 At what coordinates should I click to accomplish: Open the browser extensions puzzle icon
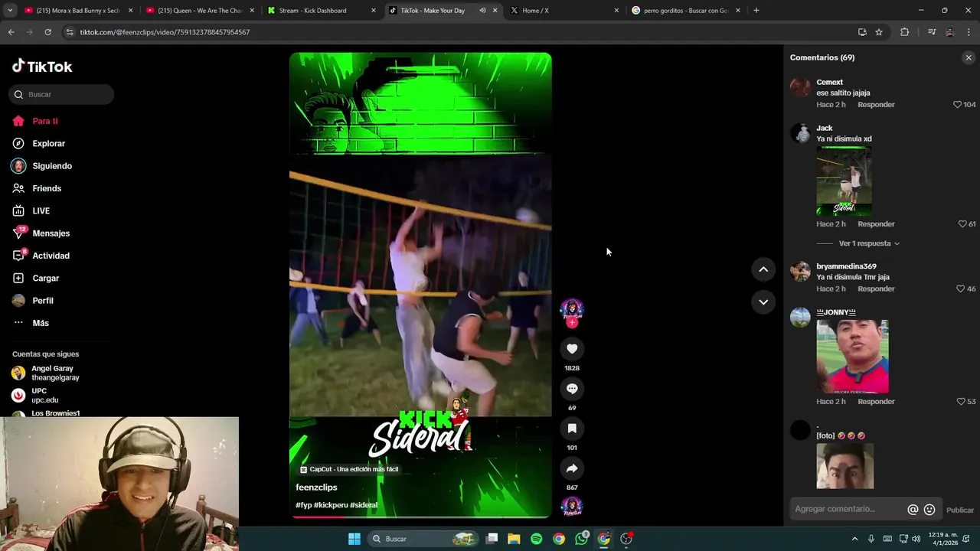point(905,32)
